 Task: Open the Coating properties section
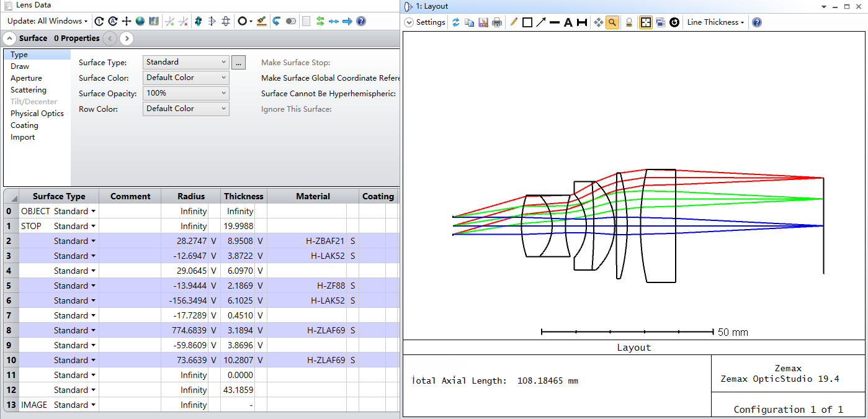tap(24, 125)
